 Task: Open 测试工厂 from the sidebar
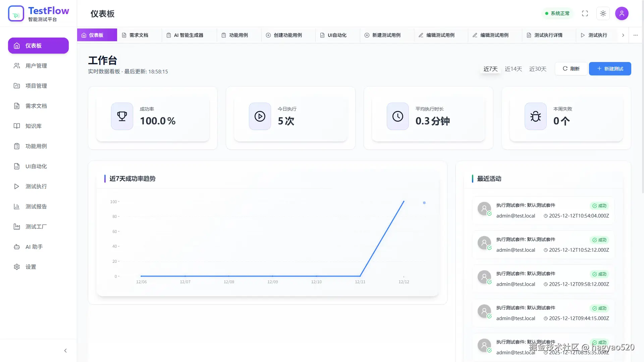pos(36,227)
